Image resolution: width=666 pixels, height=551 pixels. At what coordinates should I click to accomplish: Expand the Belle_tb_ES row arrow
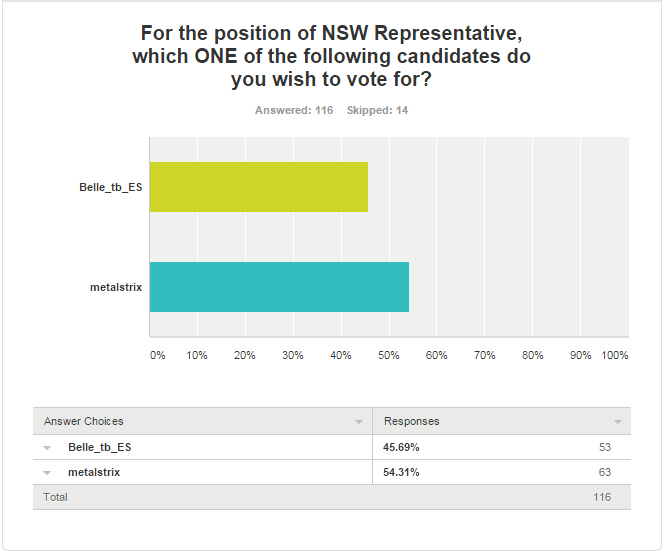click(x=47, y=448)
